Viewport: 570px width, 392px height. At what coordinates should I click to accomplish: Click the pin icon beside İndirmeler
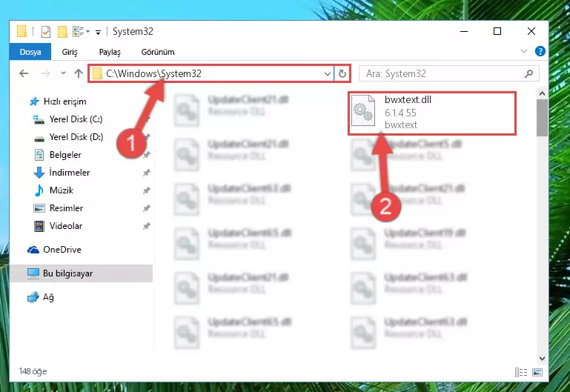pos(147,173)
